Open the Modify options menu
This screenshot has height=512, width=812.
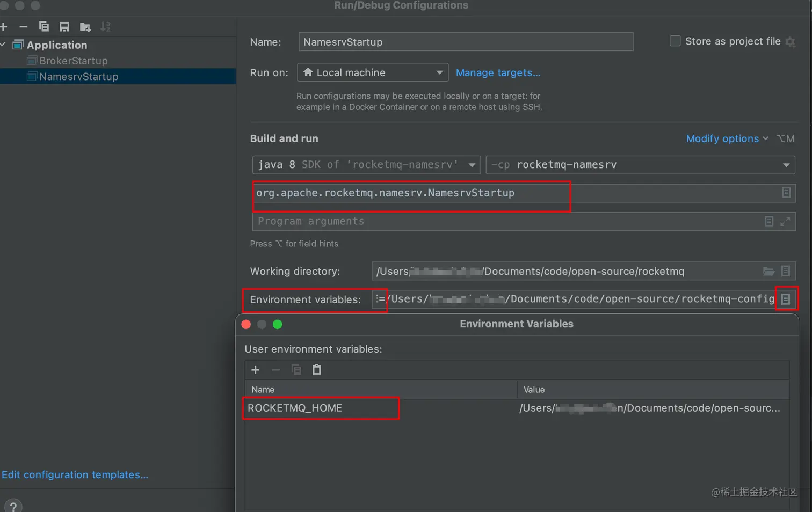pyautogui.click(x=727, y=138)
